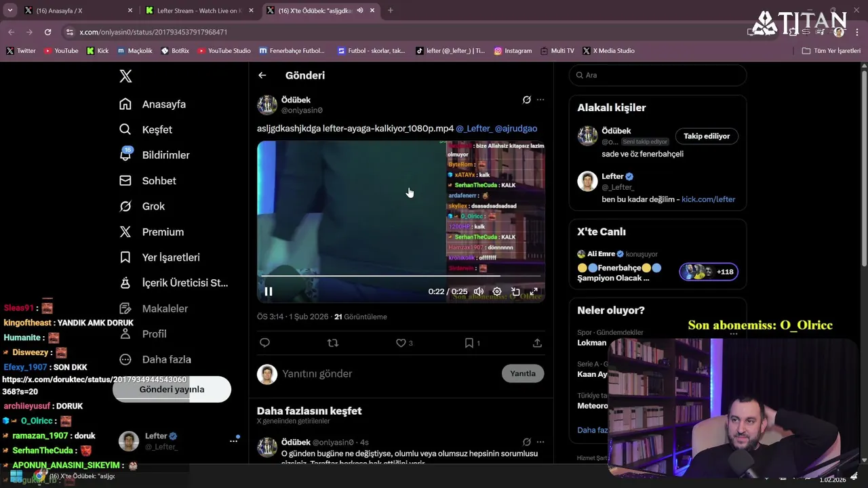Open Keşfet in the sidebar
The image size is (868, 488).
(146, 129)
